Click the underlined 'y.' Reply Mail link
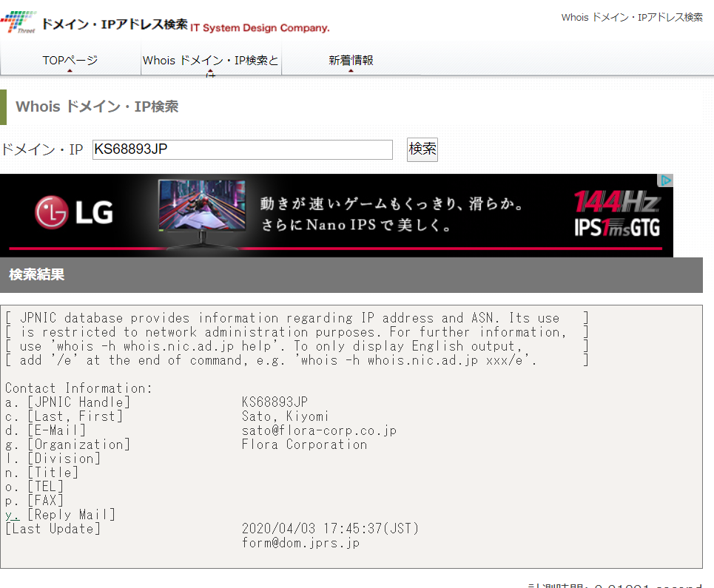This screenshot has height=588, width=714. (x=12, y=515)
